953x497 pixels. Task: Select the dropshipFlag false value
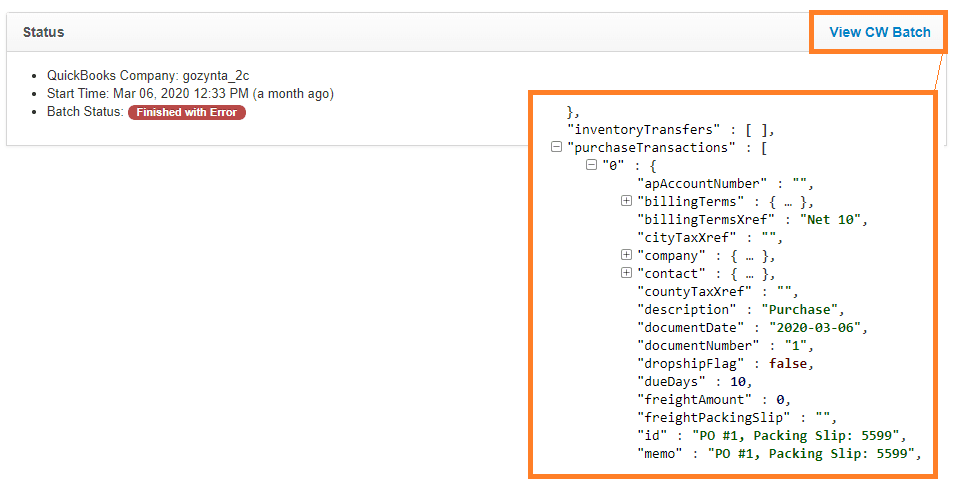pyautogui.click(x=788, y=363)
